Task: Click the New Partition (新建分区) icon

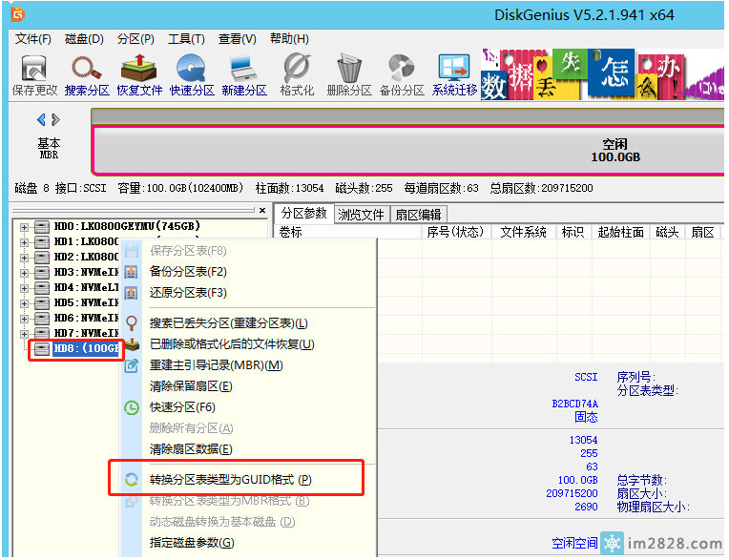Action: coord(244,74)
